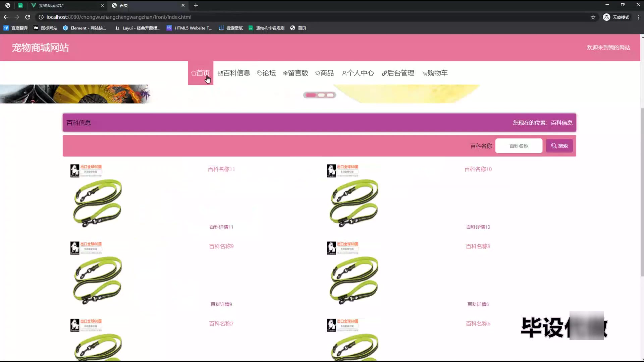644x362 pixels.
Task: Open the 百科名称11 title
Action: [221, 169]
